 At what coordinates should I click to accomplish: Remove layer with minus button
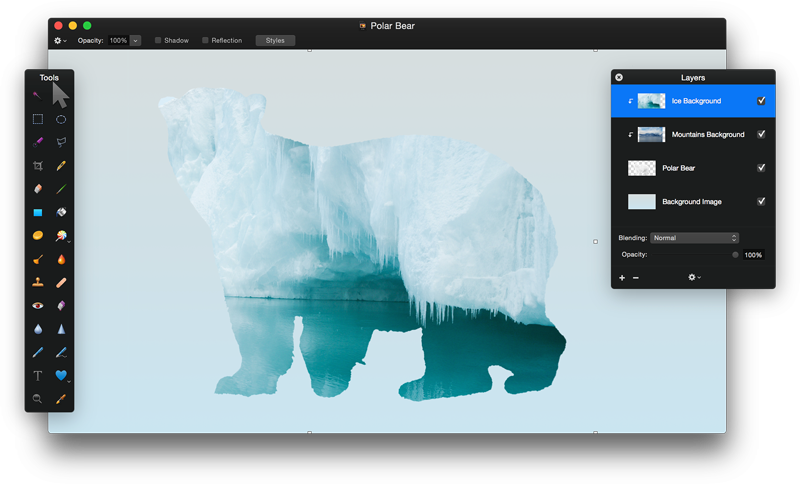(636, 278)
